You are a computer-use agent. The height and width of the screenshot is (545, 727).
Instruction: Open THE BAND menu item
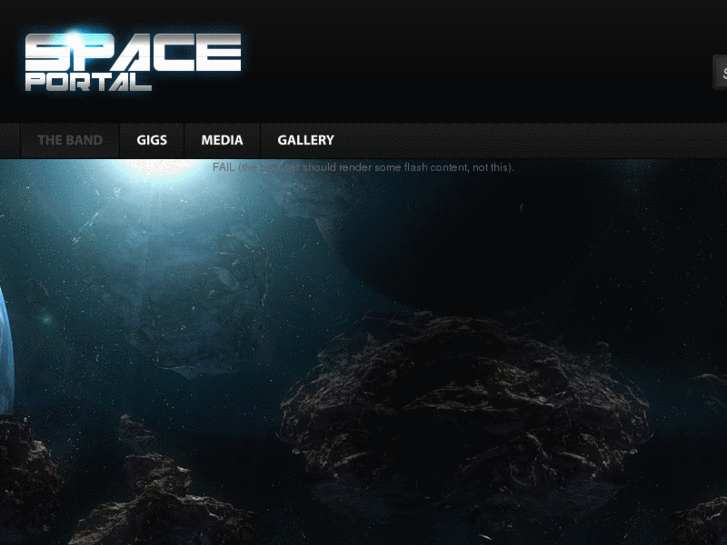(70, 140)
